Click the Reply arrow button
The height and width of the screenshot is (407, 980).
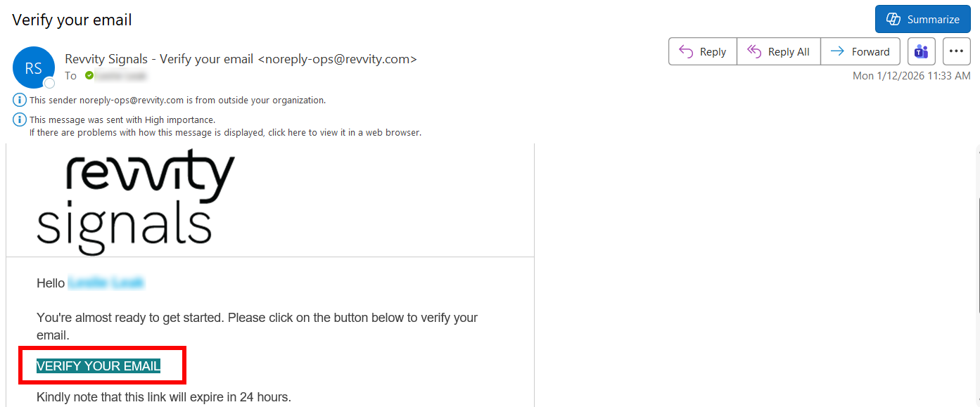point(702,51)
